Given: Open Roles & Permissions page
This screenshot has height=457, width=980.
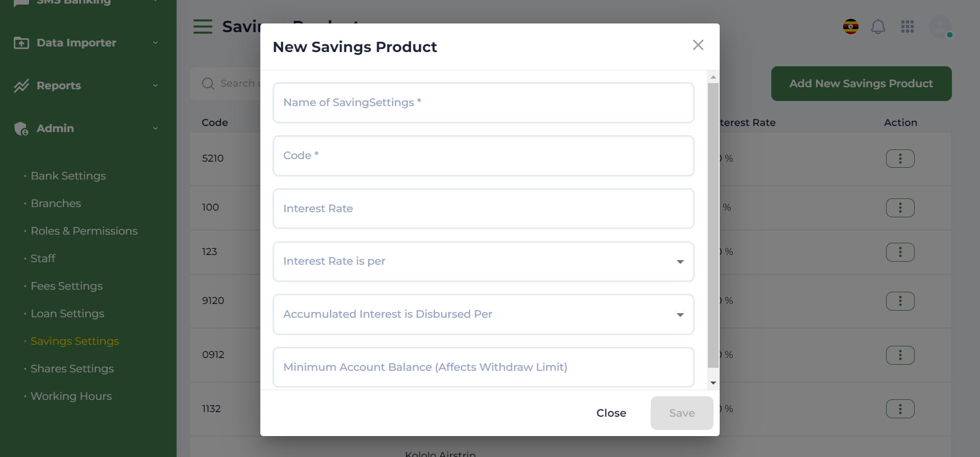Looking at the screenshot, I should tap(84, 231).
